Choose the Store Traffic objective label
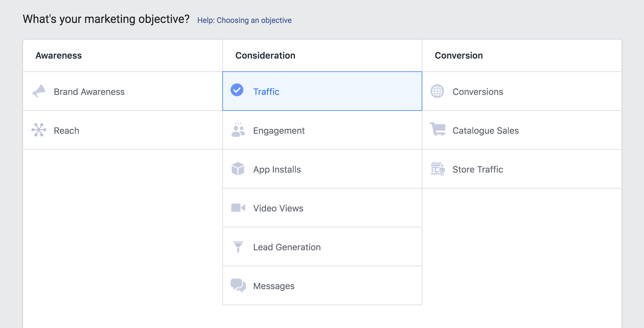 [478, 169]
